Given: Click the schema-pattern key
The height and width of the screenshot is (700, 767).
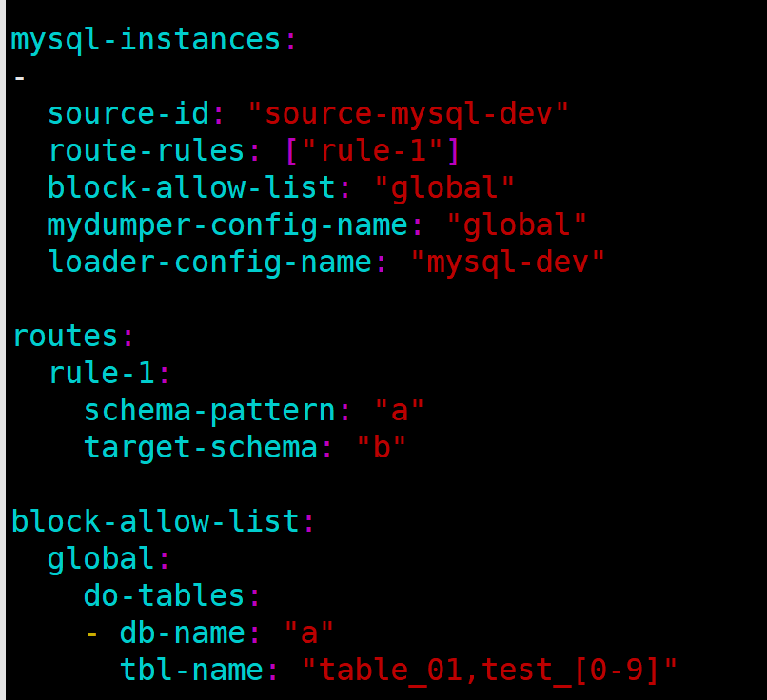Looking at the screenshot, I should (x=209, y=410).
